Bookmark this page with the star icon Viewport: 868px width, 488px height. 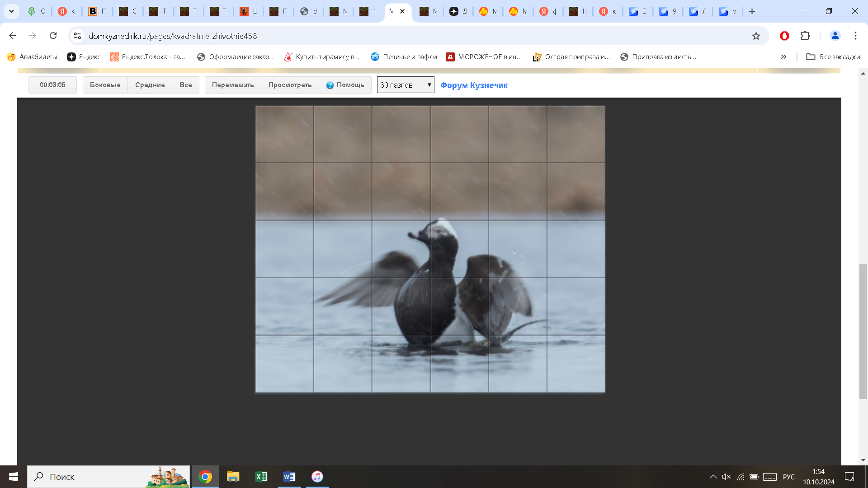(756, 36)
